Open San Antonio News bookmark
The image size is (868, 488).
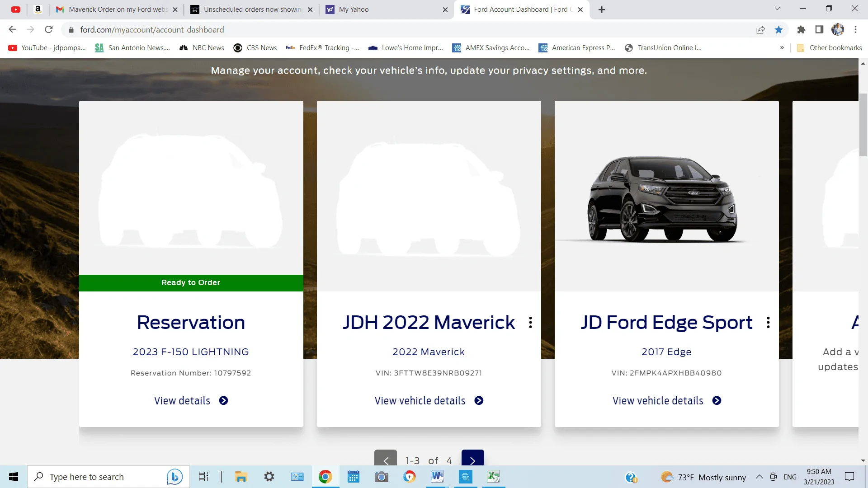(x=132, y=48)
